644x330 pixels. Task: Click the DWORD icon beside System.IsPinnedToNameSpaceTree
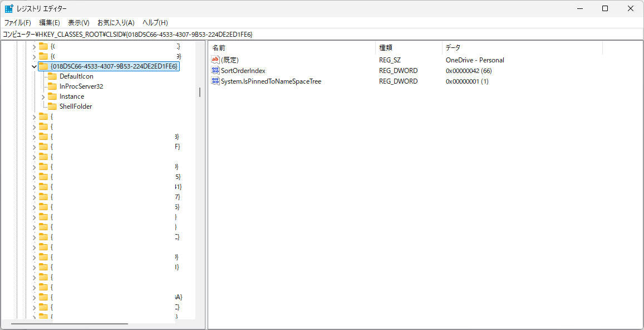pos(215,81)
